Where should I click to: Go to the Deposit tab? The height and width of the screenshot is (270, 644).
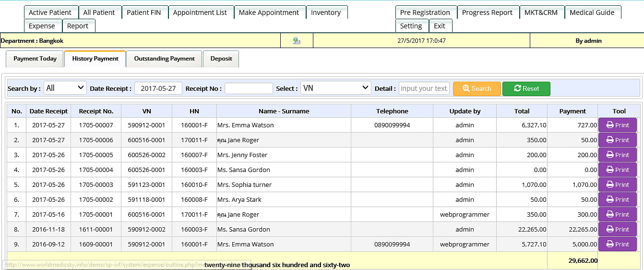point(221,59)
